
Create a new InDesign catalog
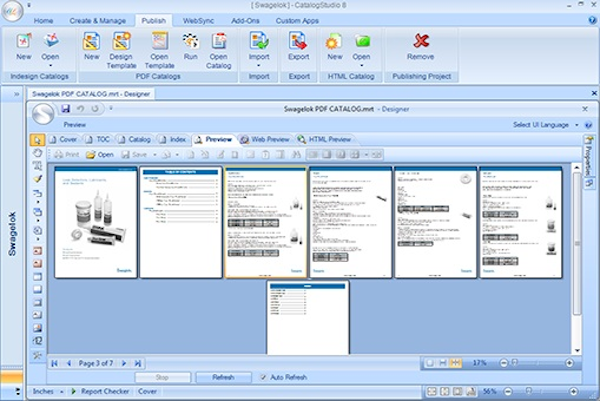point(24,46)
